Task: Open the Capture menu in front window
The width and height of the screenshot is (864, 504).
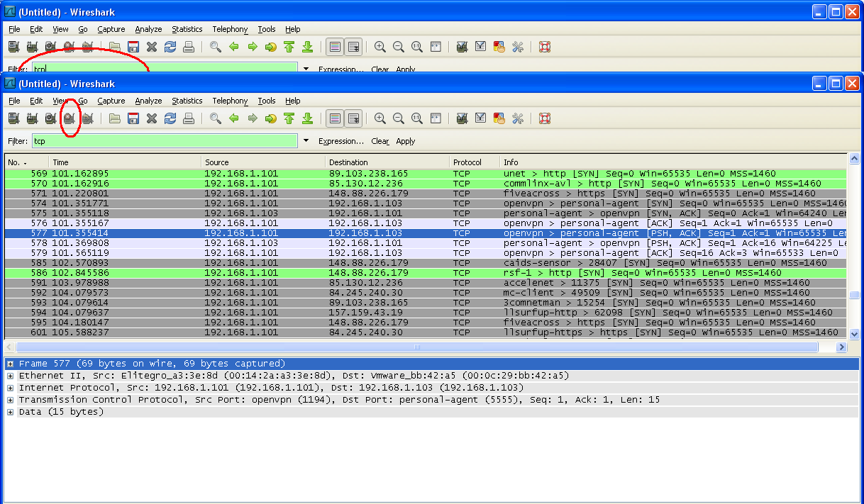Action: click(111, 101)
